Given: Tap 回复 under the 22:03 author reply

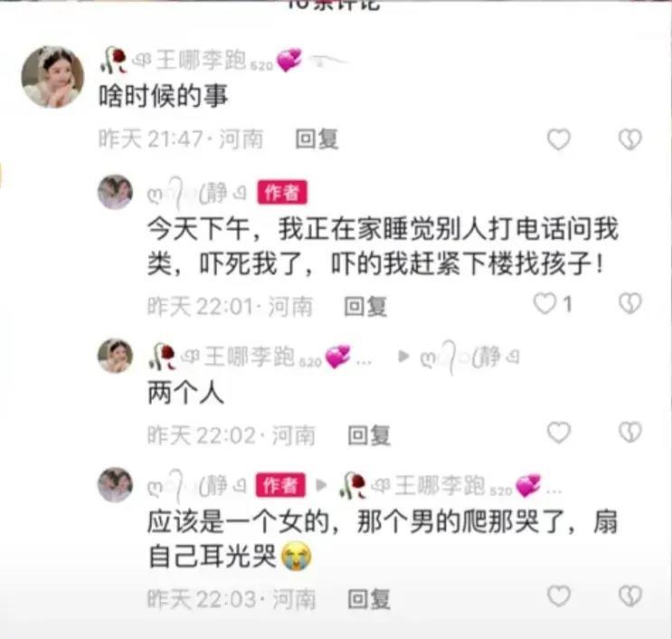Looking at the screenshot, I should (369, 599).
